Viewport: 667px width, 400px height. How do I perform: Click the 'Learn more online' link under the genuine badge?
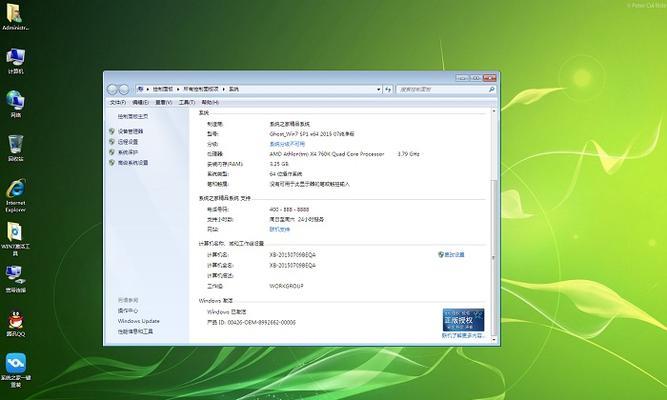[462, 335]
